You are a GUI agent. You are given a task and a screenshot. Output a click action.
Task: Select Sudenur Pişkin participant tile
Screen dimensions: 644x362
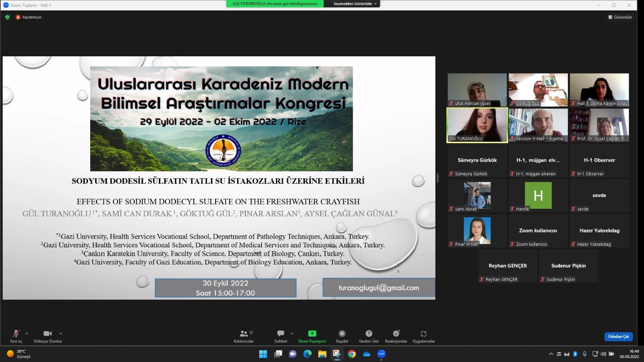pos(569,266)
